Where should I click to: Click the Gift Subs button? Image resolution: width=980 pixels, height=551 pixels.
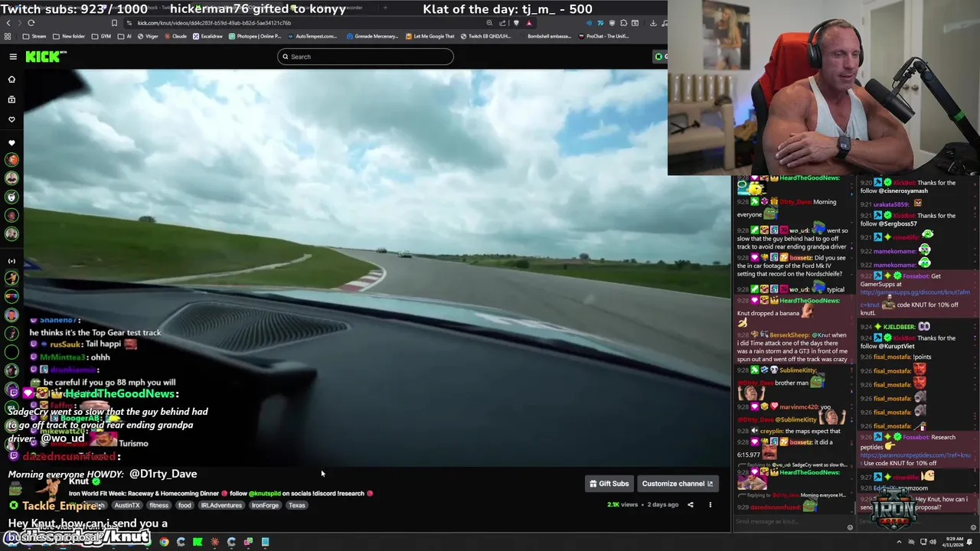[x=609, y=484]
